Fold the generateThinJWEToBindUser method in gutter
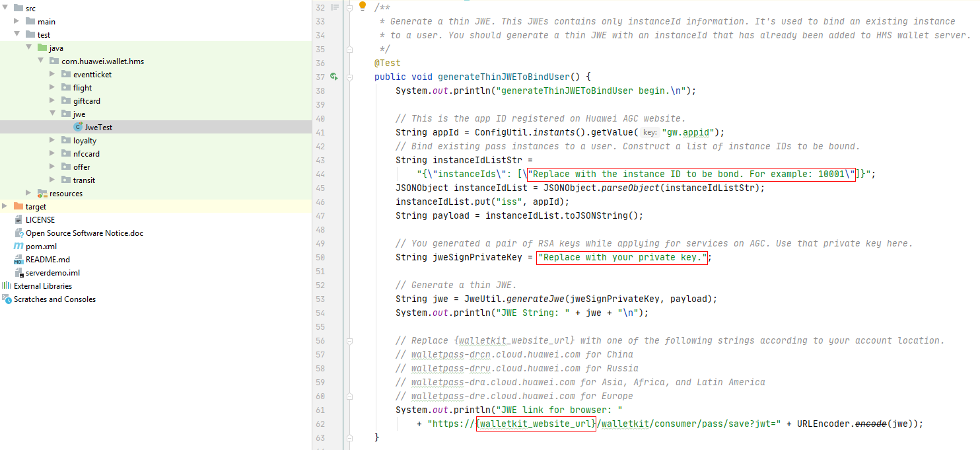The width and height of the screenshot is (980, 450). 348,77
